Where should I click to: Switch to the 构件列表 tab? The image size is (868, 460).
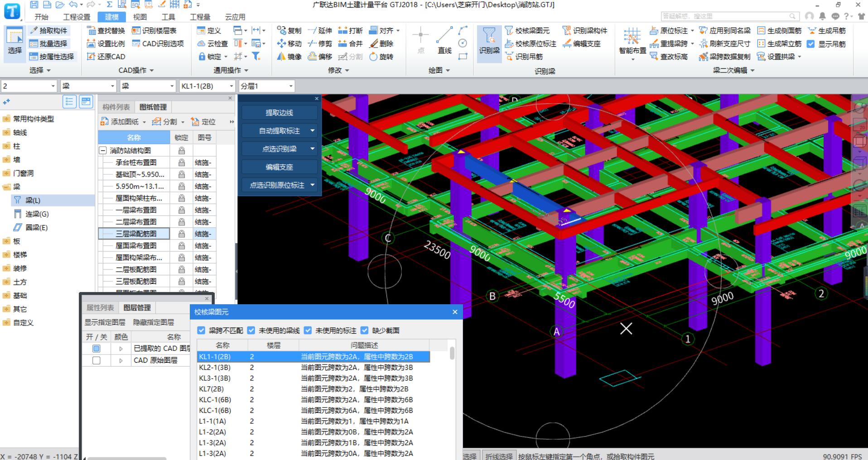(116, 107)
